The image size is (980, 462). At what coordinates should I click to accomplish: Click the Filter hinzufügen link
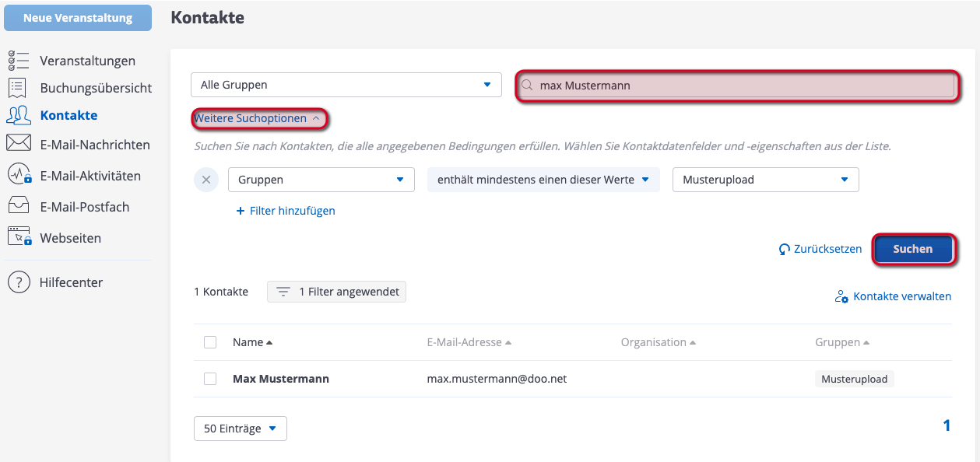click(286, 211)
